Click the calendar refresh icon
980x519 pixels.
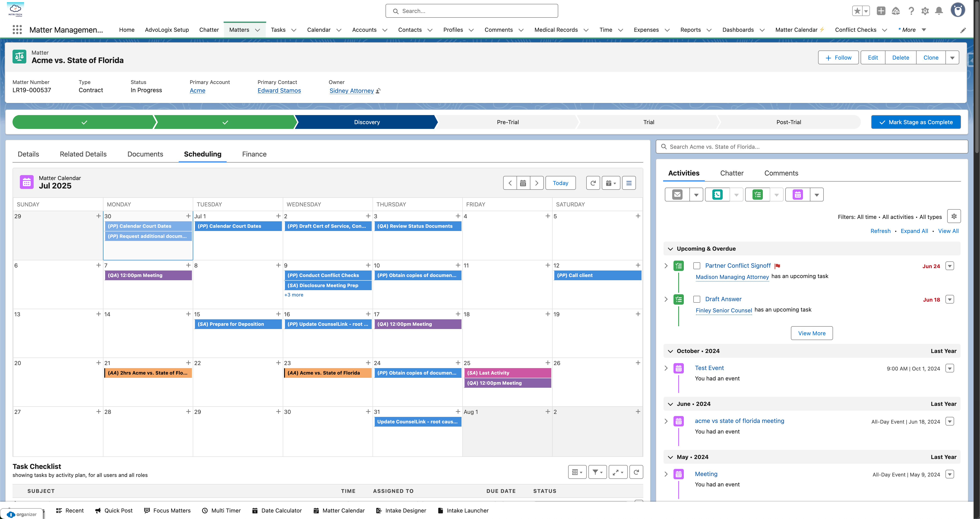pyautogui.click(x=593, y=183)
